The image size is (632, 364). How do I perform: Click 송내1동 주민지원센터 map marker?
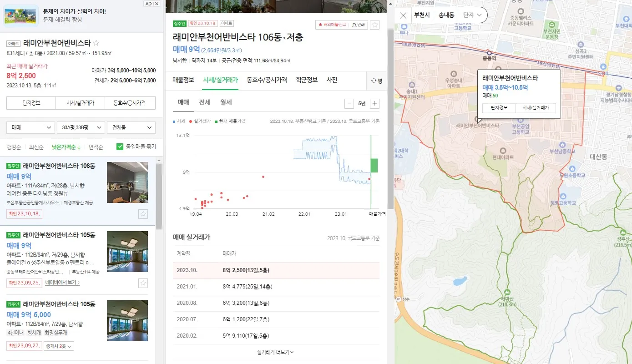[x=411, y=91]
